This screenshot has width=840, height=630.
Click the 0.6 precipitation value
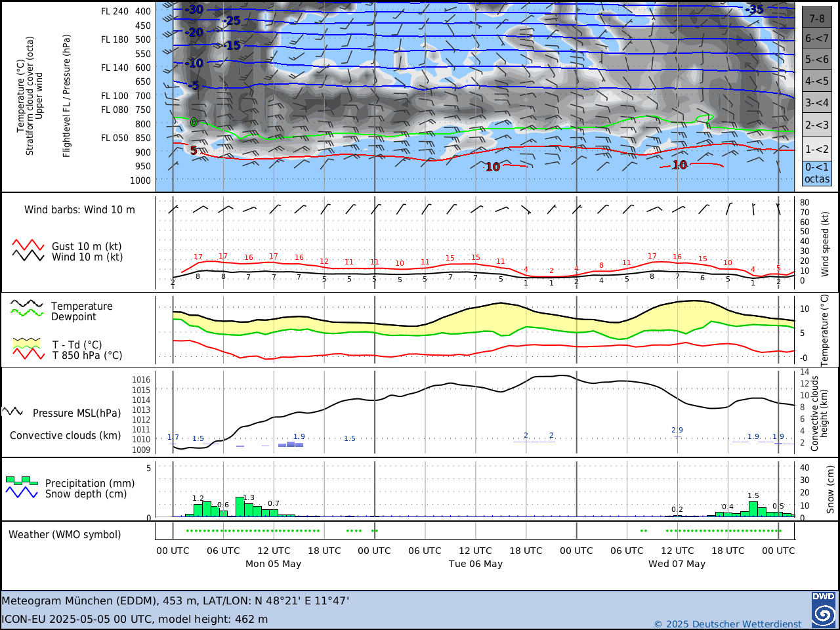point(222,505)
